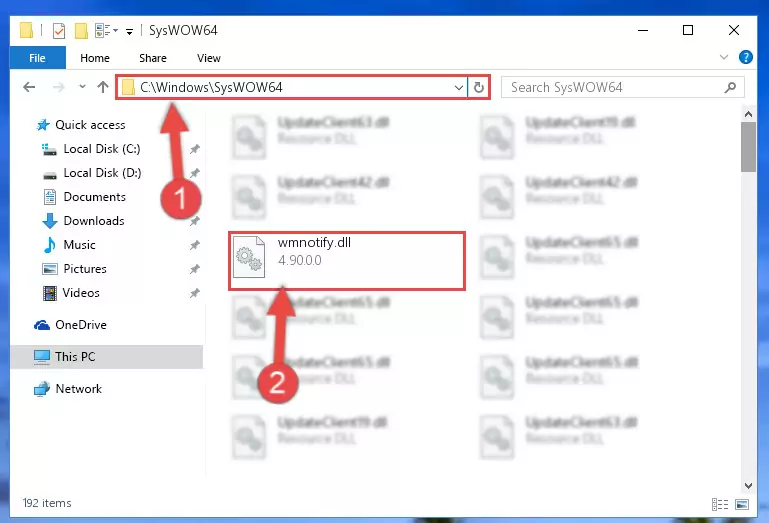Select Quick access in navigation pane
Image resolution: width=769 pixels, height=523 pixels.
(90, 125)
